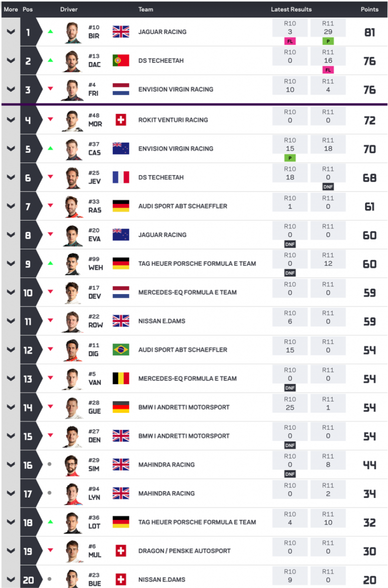Open the JAGUAR RACING team link for BIR
The height and width of the screenshot is (588, 388).
pyautogui.click(x=162, y=32)
